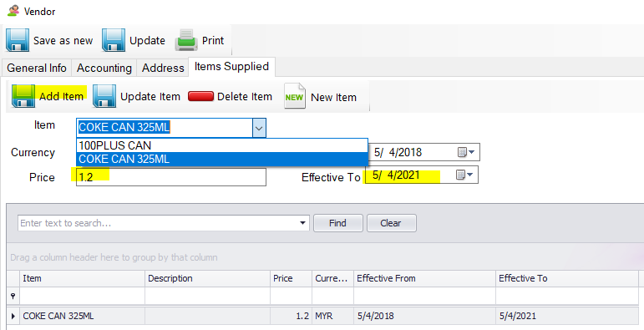
Task: Open the 5/4/2018 date calendar picker
Action: pos(466,152)
